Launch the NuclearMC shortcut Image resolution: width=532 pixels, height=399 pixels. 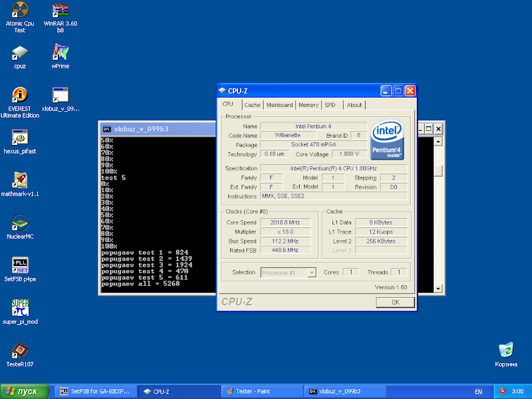pos(20,223)
